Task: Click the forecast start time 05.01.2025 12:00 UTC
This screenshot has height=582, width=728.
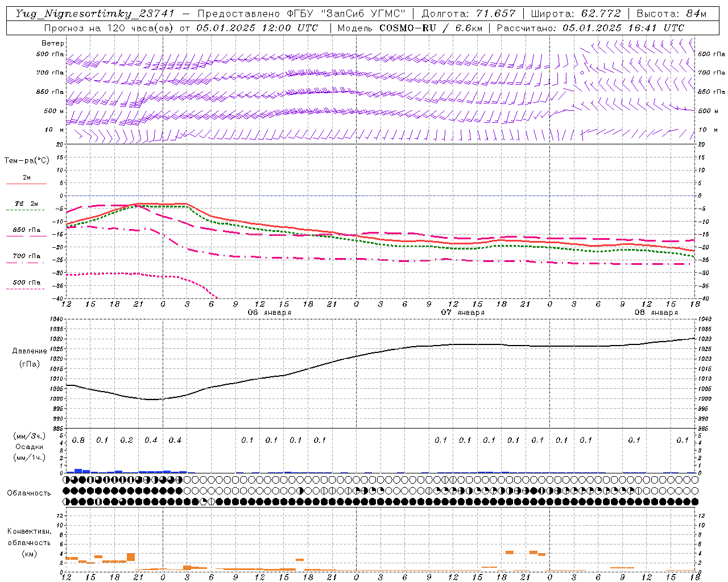Action: click(x=257, y=28)
